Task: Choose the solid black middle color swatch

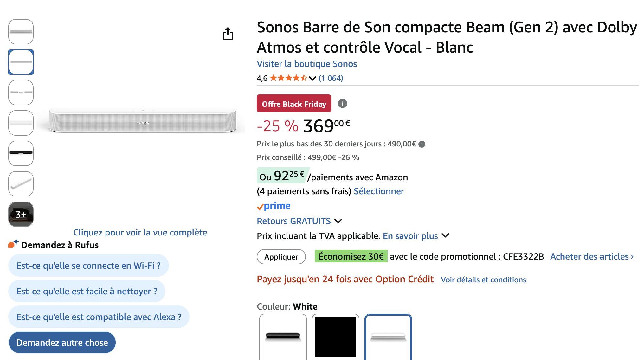Action: coord(335,337)
